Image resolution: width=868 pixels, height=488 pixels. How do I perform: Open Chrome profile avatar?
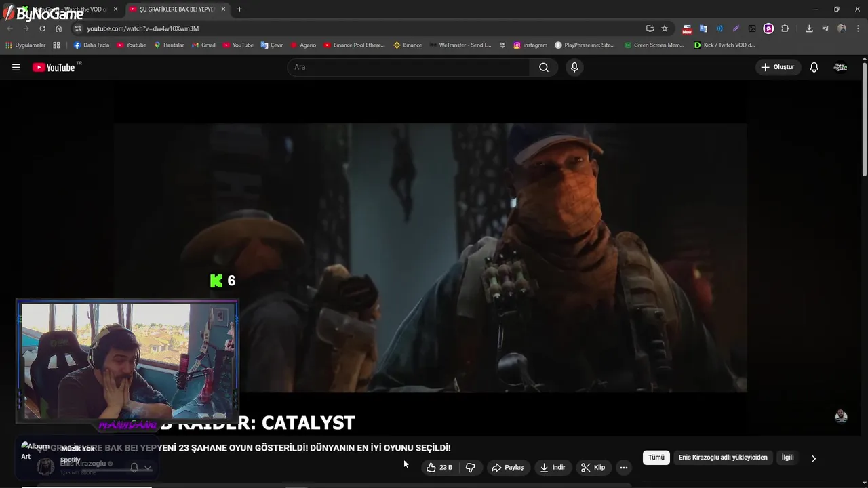[842, 28]
